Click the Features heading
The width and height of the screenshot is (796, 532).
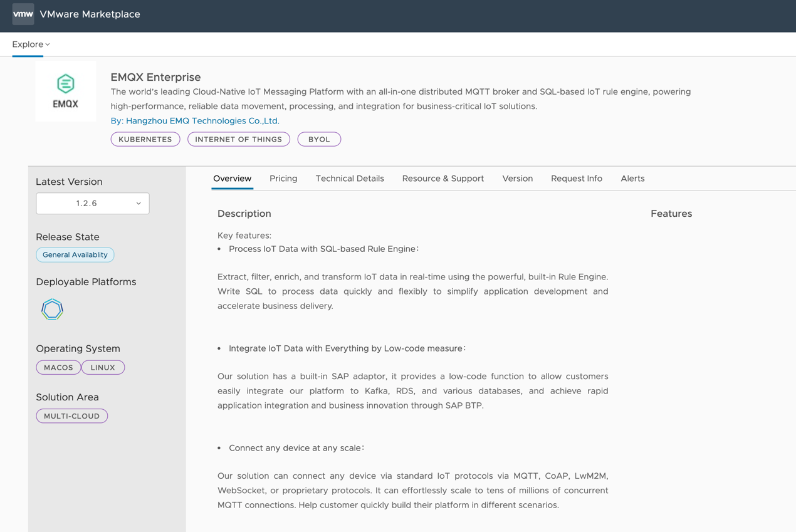pyautogui.click(x=671, y=214)
